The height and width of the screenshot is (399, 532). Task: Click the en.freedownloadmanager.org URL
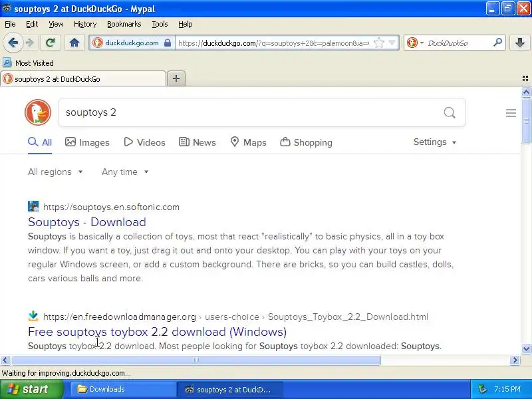click(x=120, y=317)
